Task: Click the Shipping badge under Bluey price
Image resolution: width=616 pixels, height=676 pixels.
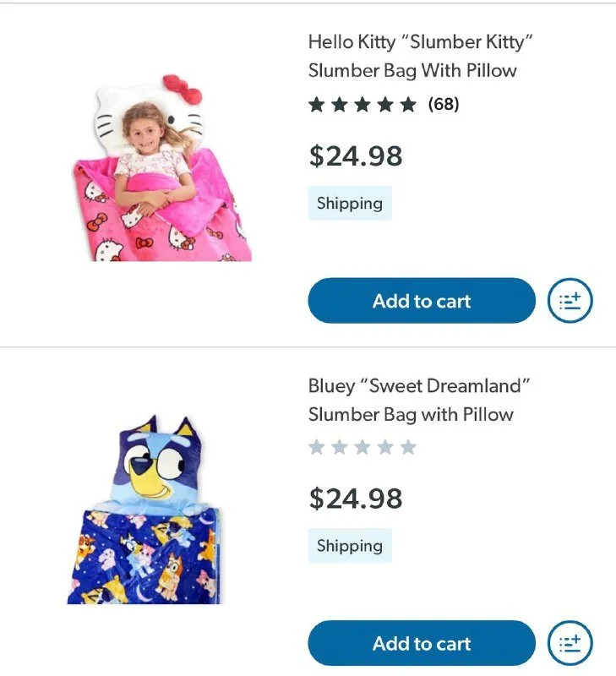Action: pos(350,545)
